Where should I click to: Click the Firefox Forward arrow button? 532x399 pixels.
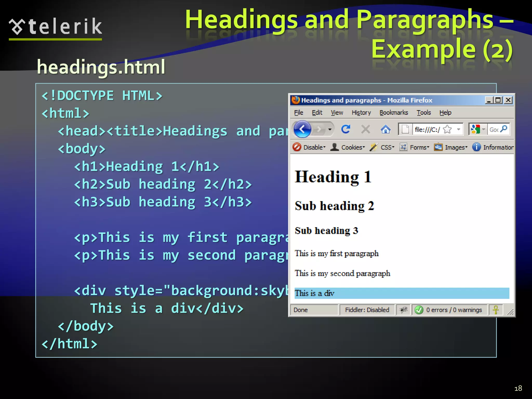tap(319, 129)
